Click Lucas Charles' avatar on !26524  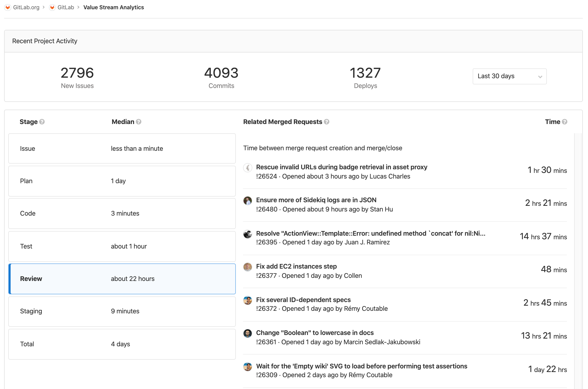coord(248,168)
